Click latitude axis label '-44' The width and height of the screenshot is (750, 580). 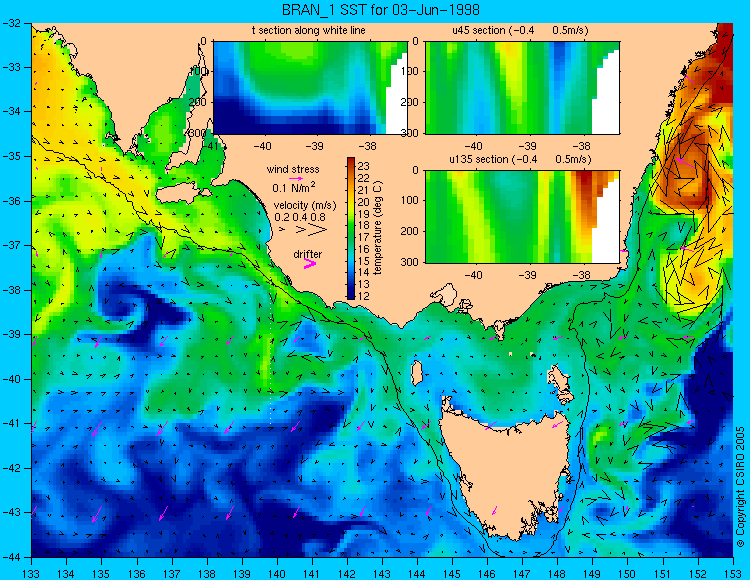11,557
